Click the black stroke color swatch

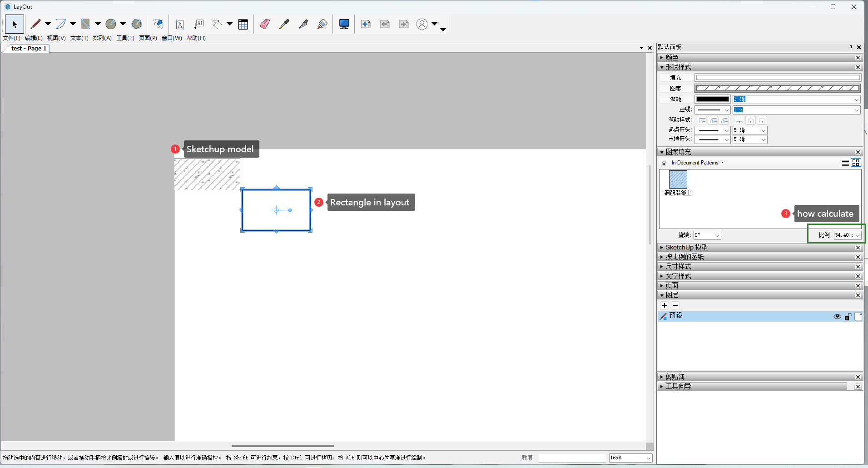712,100
